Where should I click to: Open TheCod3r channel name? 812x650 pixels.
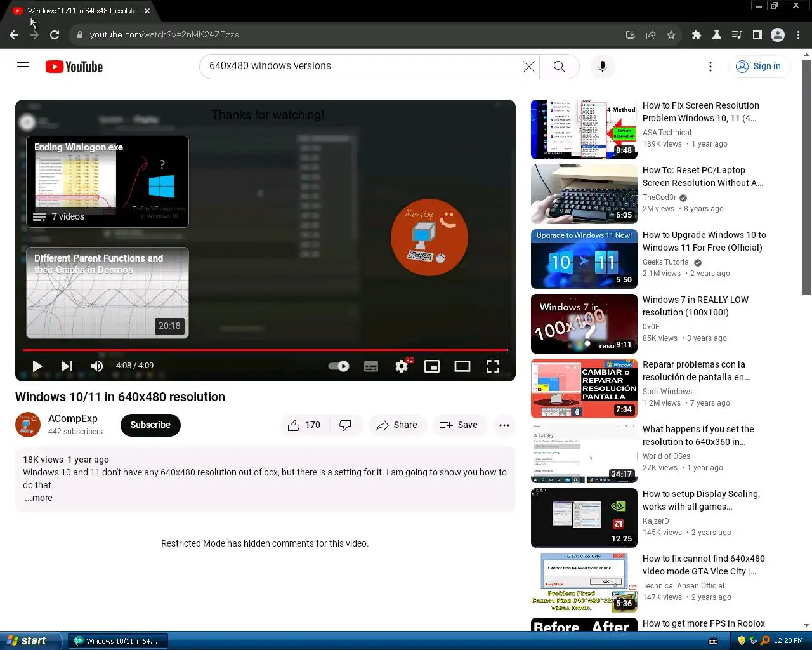[660, 197]
